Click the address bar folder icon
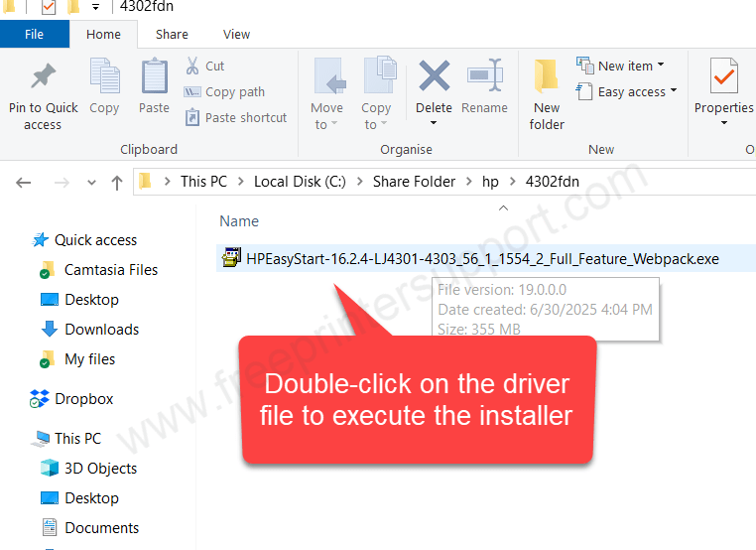 (145, 182)
